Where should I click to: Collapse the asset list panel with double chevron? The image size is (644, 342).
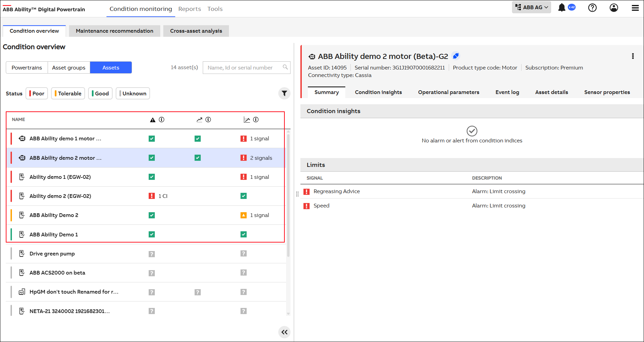[x=284, y=332]
